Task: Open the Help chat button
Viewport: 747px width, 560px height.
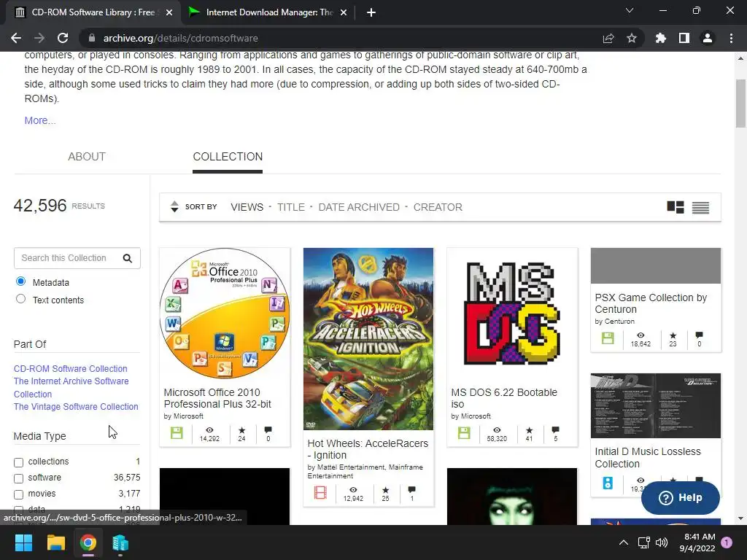Action: (x=681, y=497)
